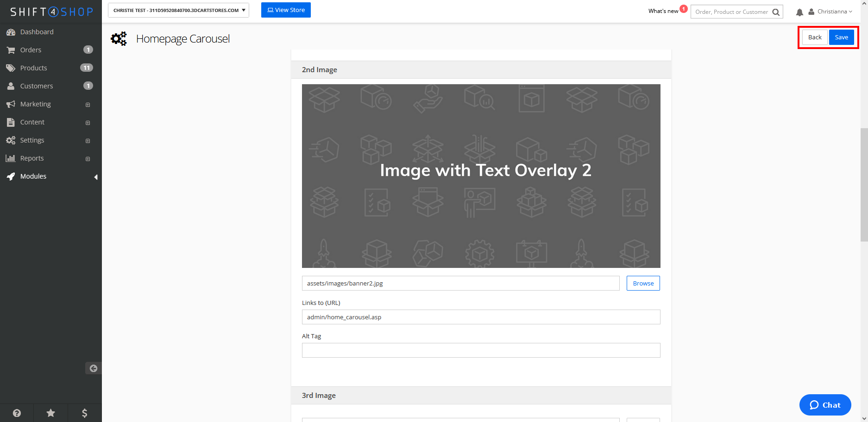Image resolution: width=868 pixels, height=422 pixels.
Task: Open help question mark icon
Action: (x=17, y=413)
